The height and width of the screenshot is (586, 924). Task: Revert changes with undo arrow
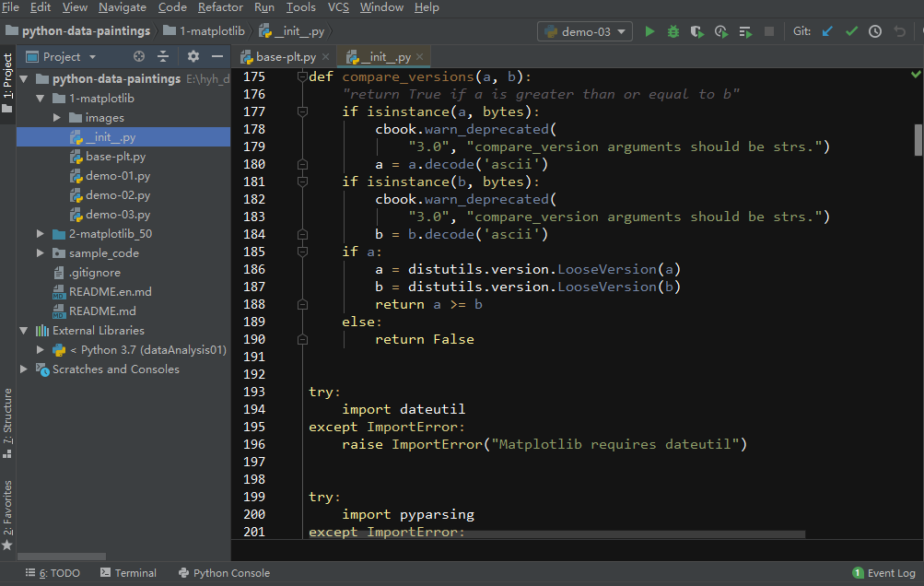coord(899,31)
